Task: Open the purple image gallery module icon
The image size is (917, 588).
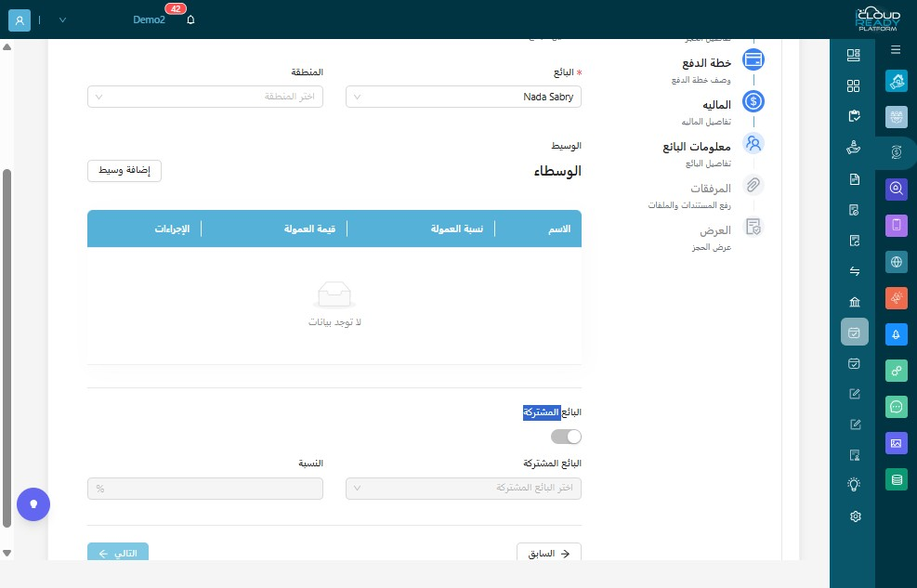Action: [896, 443]
